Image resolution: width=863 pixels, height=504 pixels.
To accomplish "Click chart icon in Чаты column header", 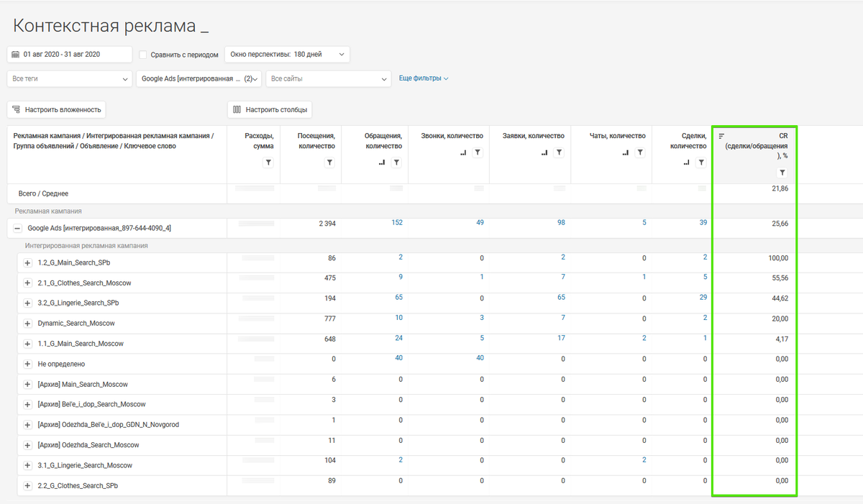I will (x=626, y=153).
